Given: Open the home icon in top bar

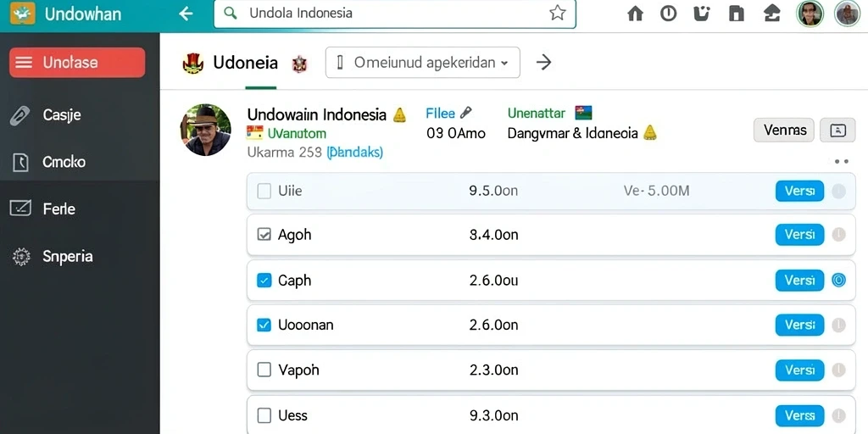Looking at the screenshot, I should click(x=635, y=14).
